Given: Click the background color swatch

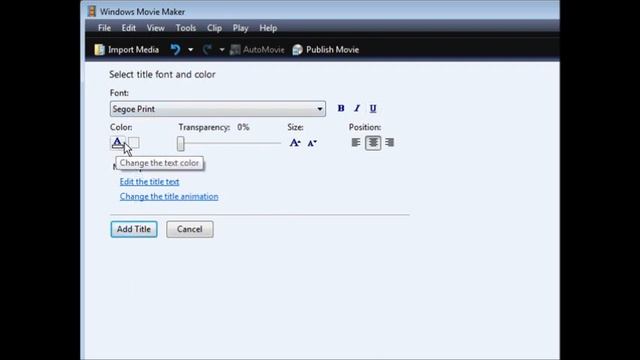Looking at the screenshot, I should click(x=134, y=142).
